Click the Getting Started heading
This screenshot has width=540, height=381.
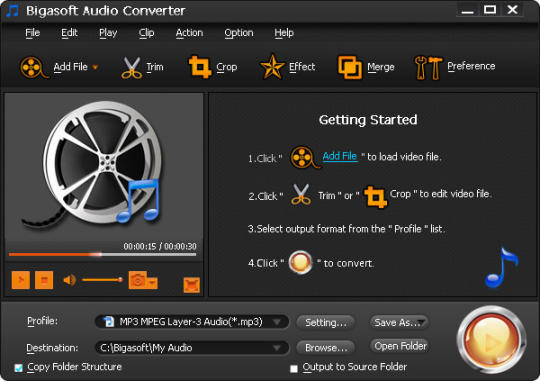[368, 120]
